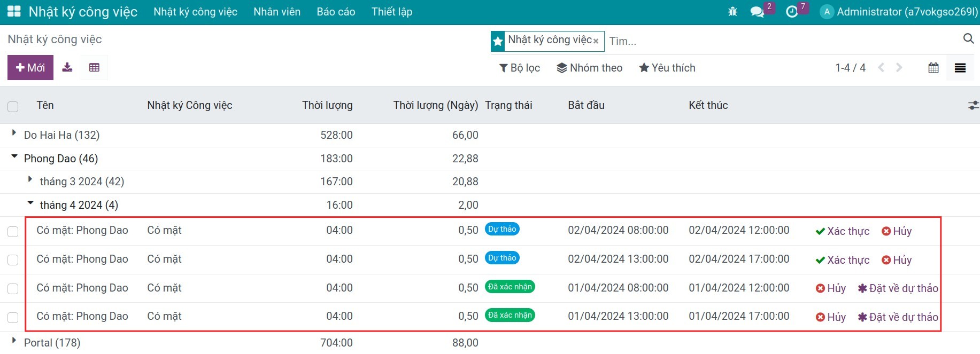Sort by Trạng thái column header

pyautogui.click(x=508, y=105)
